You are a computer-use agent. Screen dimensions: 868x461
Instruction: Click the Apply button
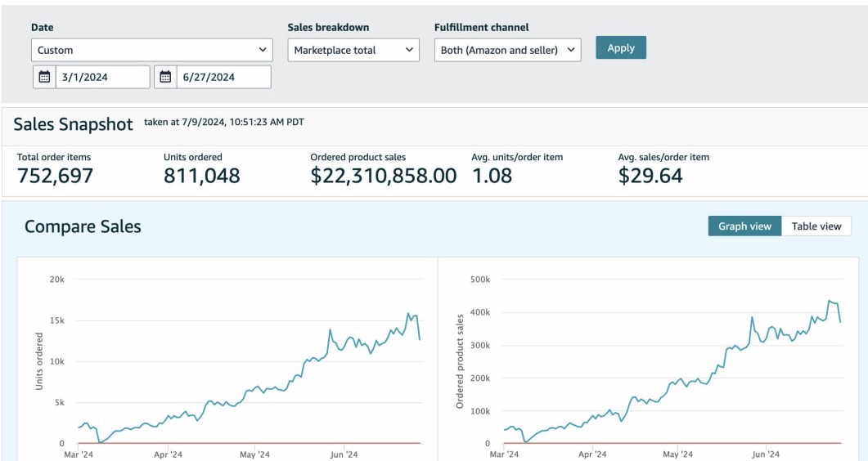click(620, 47)
